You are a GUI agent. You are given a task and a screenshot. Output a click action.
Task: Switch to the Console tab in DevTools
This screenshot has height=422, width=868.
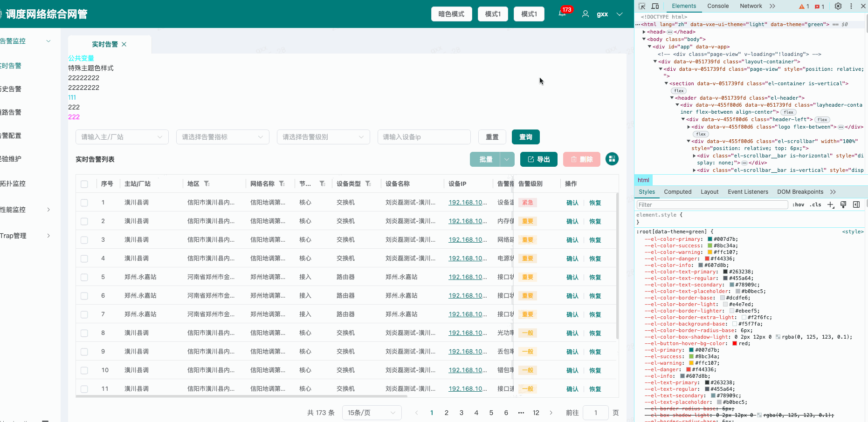[718, 6]
